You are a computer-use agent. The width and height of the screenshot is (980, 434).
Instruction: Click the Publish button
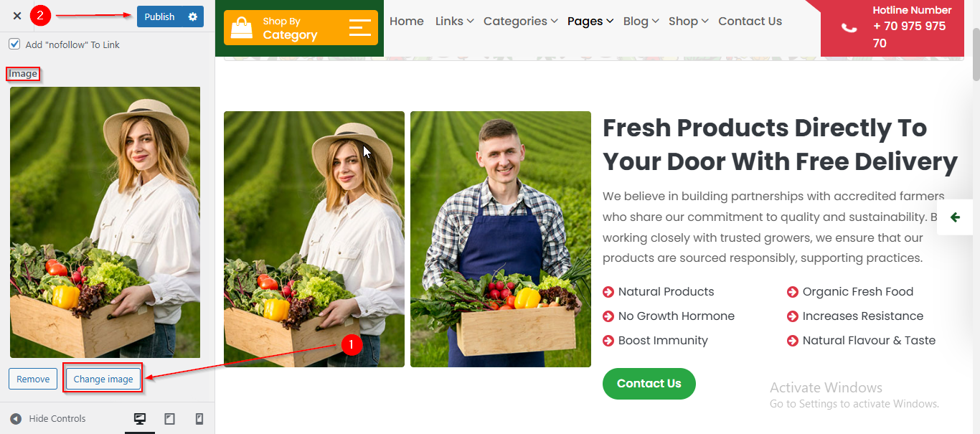coord(159,16)
